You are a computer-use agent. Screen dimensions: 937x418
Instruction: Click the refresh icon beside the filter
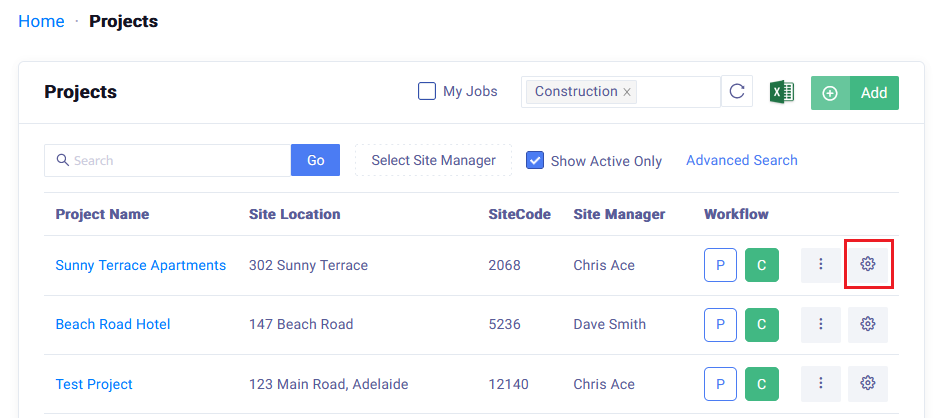[737, 92]
